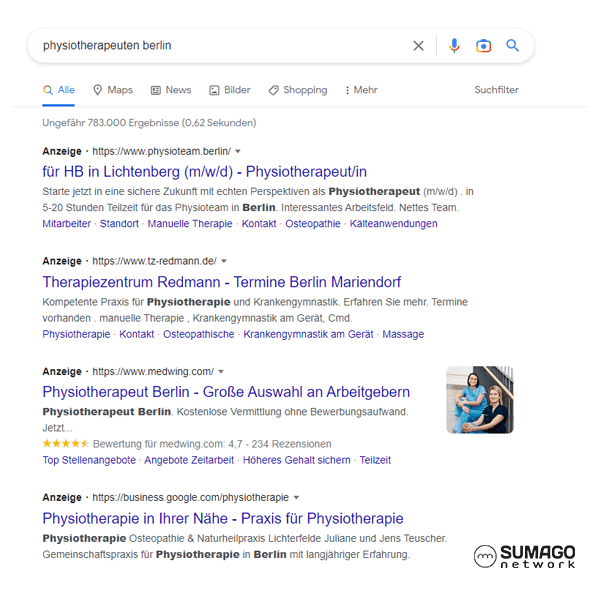This screenshot has width=600, height=600.
Task: Open 'für HB in Lichtenberg (m/w/d)' ad title
Action: [x=204, y=171]
